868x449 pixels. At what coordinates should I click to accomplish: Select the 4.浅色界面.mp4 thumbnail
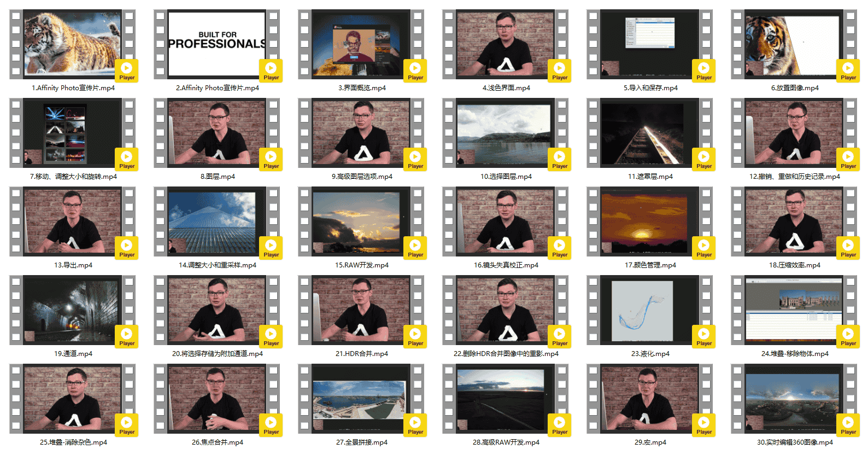(x=506, y=44)
